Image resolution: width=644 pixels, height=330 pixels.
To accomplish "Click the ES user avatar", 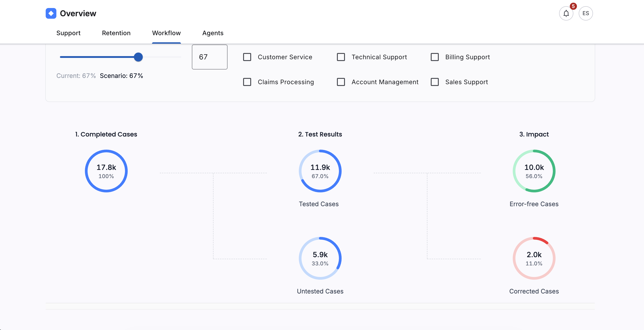I will coord(585,14).
